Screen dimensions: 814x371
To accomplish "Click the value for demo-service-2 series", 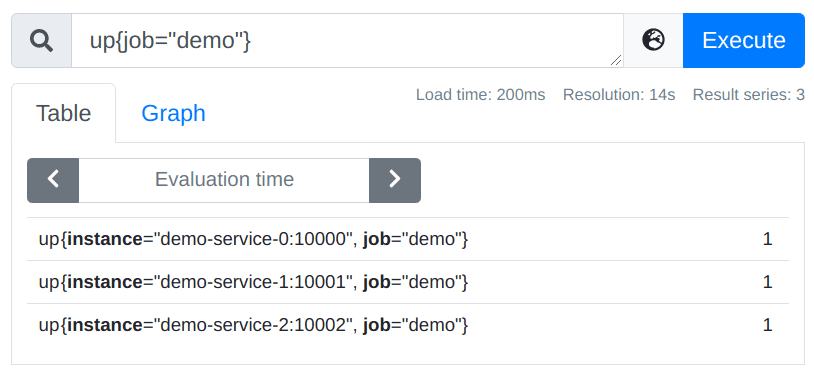I will [x=767, y=325].
